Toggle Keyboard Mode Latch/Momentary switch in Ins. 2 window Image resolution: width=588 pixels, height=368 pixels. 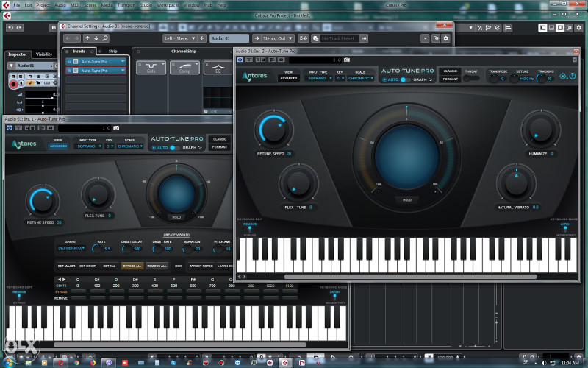(x=565, y=229)
